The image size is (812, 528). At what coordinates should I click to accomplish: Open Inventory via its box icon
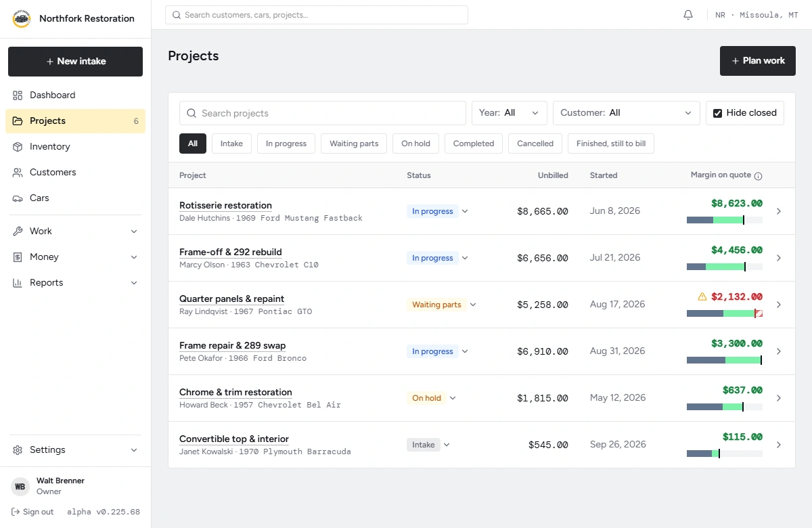click(x=18, y=147)
